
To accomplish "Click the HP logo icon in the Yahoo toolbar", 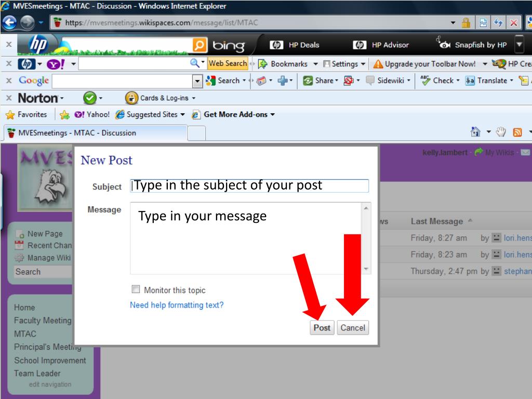I will point(27,64).
